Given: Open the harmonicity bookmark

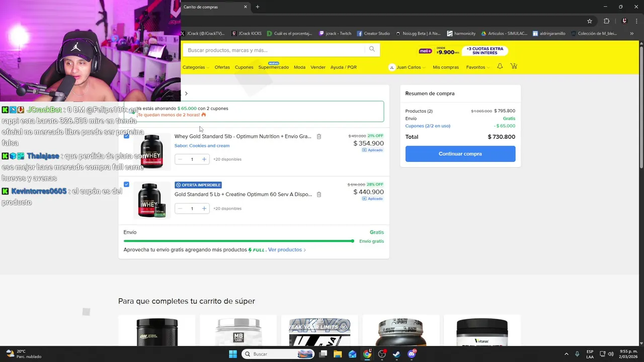Looking at the screenshot, I should (x=461, y=34).
